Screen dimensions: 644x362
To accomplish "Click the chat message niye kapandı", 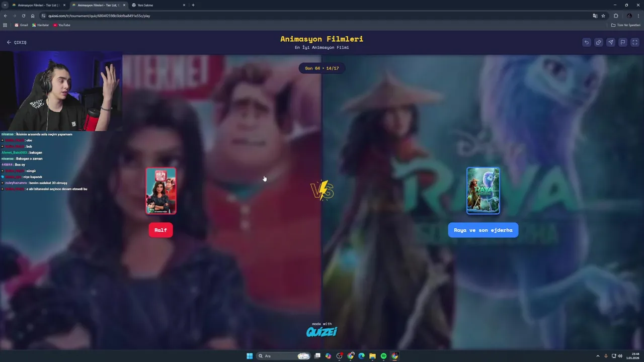I will coord(33,177).
